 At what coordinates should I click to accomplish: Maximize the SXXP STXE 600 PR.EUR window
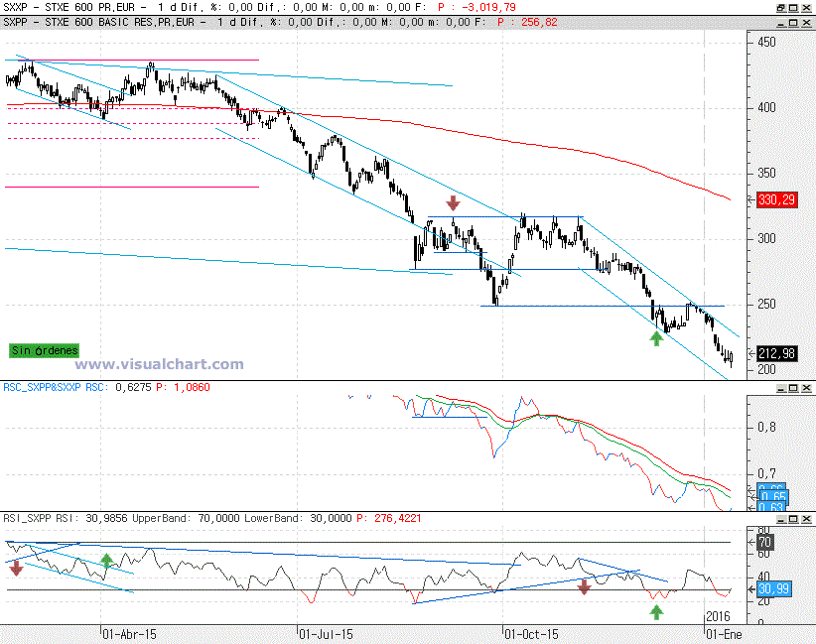click(793, 8)
